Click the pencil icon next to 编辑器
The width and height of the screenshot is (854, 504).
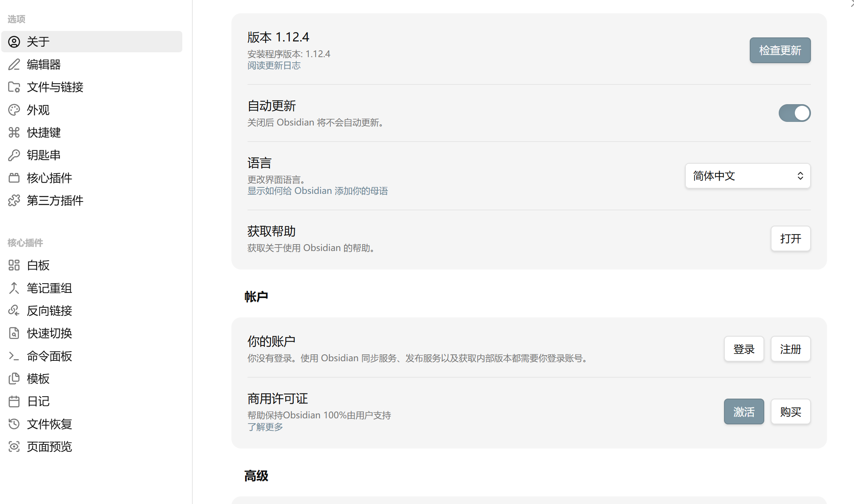tap(14, 64)
